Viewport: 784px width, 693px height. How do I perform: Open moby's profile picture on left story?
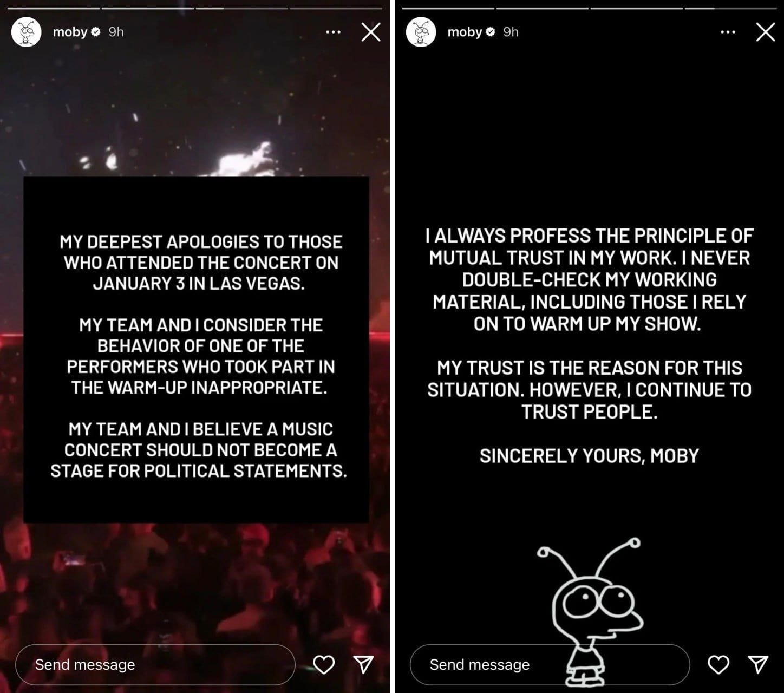click(x=27, y=32)
